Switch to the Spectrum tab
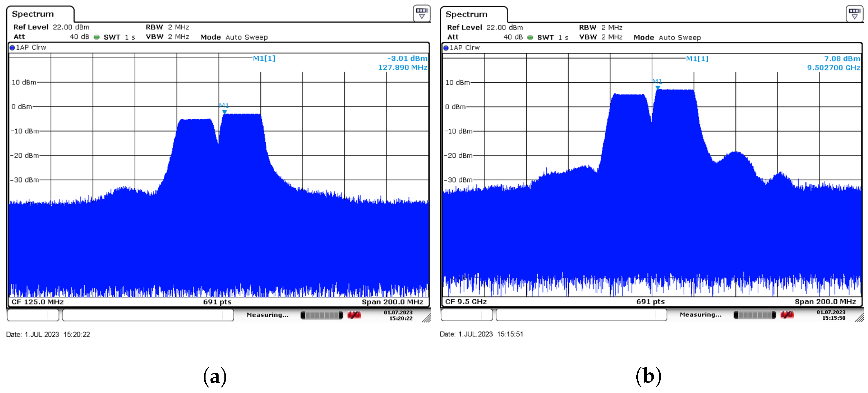This screenshot has height=393, width=868. [x=33, y=14]
